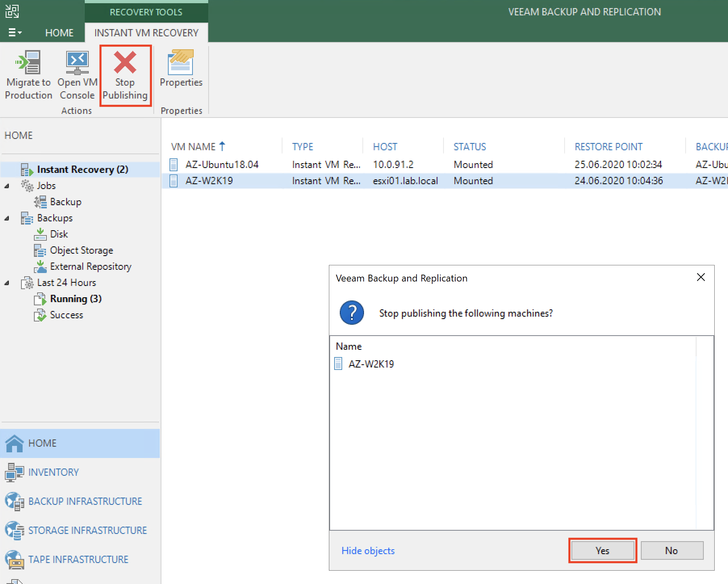The width and height of the screenshot is (728, 584).
Task: Click the Disk backup icon
Action: [x=40, y=234]
